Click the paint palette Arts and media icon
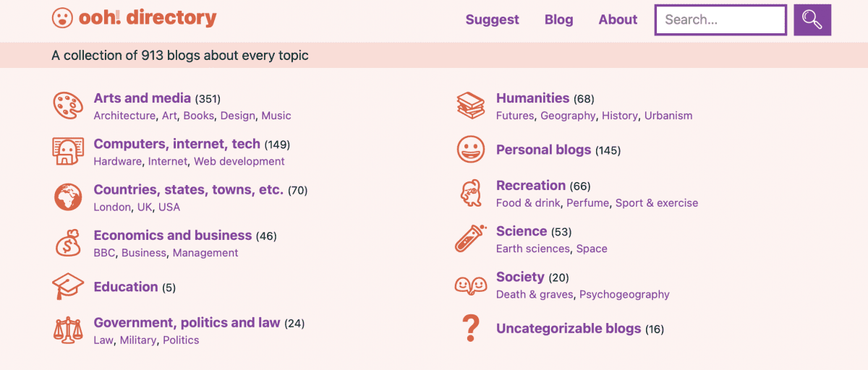This screenshot has height=370, width=868. pos(68,106)
